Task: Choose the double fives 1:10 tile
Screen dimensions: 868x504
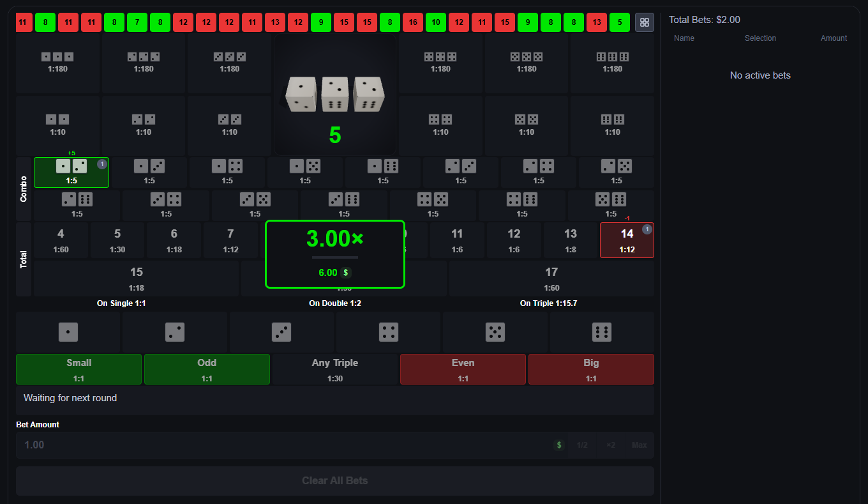Action: pyautogui.click(x=527, y=125)
